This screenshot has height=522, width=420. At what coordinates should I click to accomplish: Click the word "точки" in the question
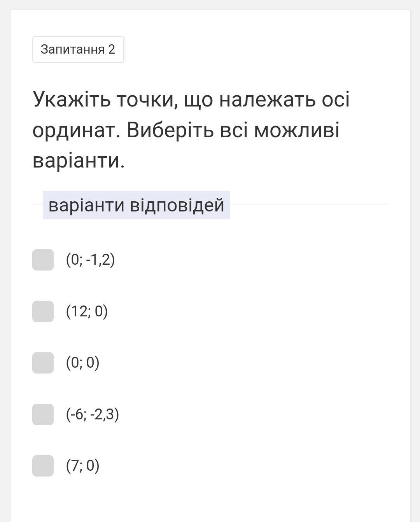pyautogui.click(x=147, y=99)
